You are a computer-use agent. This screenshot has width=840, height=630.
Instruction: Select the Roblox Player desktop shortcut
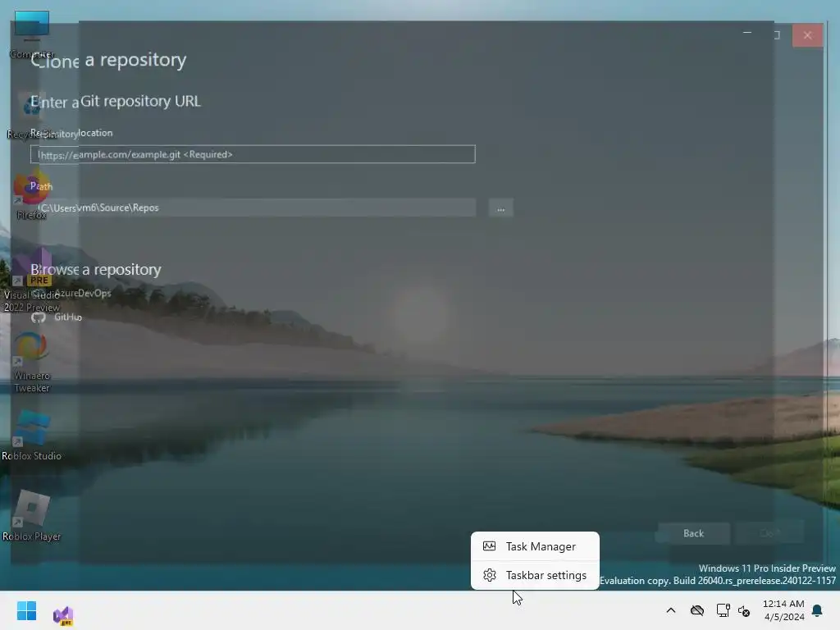32,517
